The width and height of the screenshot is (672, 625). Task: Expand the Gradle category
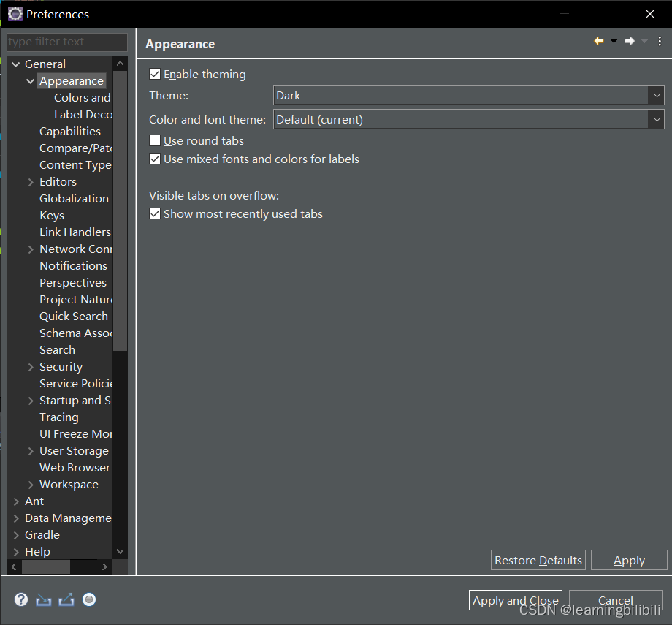tap(16, 535)
